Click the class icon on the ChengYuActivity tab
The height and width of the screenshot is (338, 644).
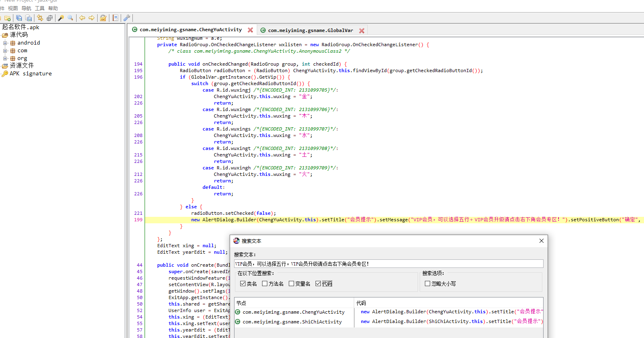[135, 30]
